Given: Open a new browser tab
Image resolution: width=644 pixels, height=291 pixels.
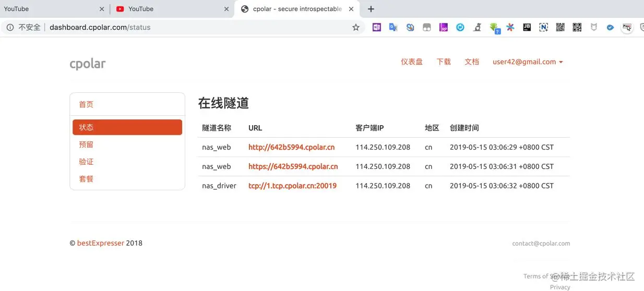Looking at the screenshot, I should point(371,9).
